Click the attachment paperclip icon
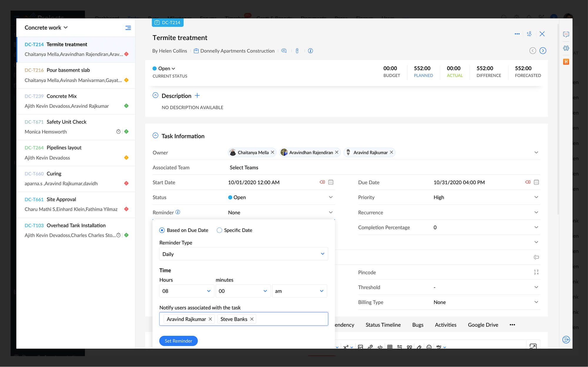The width and height of the screenshot is (588, 367). pos(297,51)
